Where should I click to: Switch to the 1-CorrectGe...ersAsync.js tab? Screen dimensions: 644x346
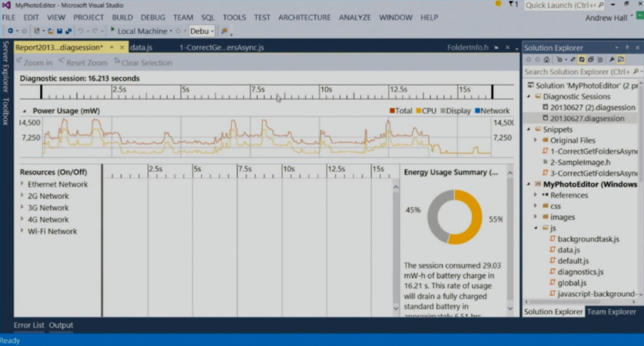coord(222,47)
